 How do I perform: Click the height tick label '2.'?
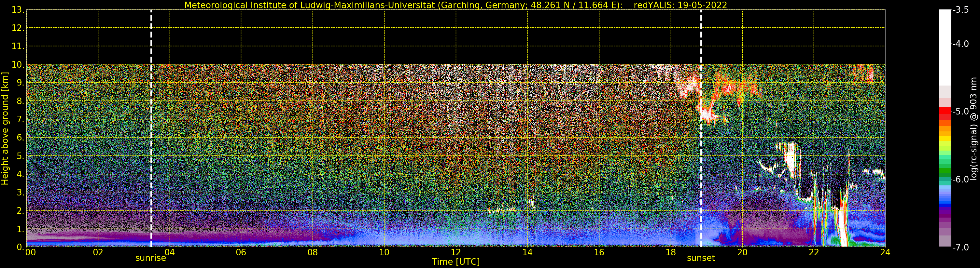click(20, 211)
